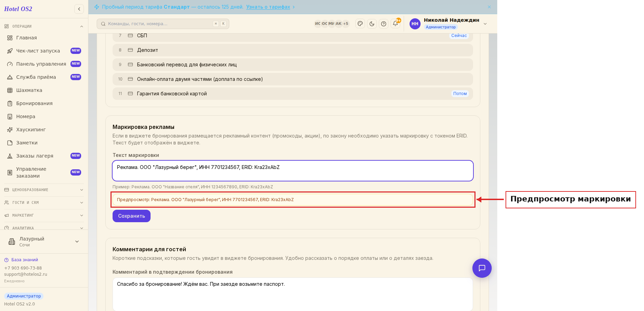Click the sparkles icon for Хаускипинг
Viewport: 644px width, 311px height.
coord(10,130)
